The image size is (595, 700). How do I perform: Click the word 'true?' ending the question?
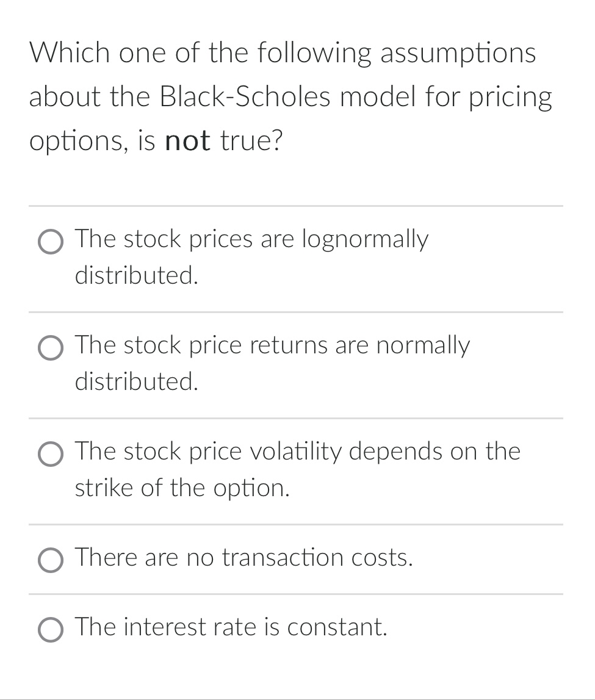(251, 141)
